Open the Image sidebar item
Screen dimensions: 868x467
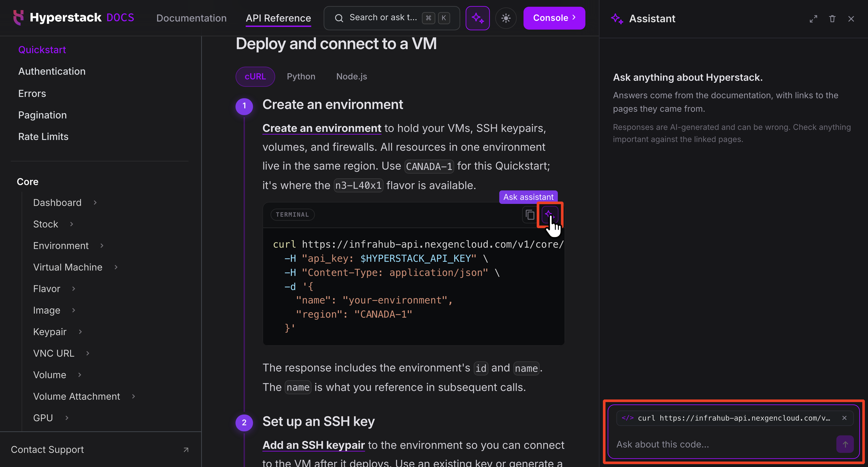coord(47,310)
